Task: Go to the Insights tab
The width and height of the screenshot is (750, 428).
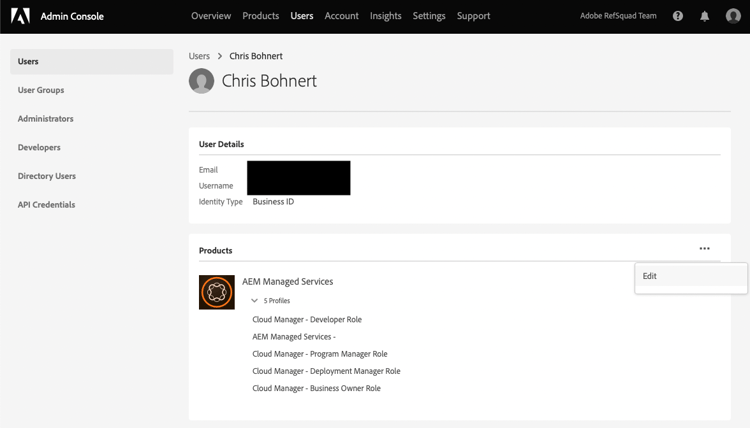Action: (385, 16)
